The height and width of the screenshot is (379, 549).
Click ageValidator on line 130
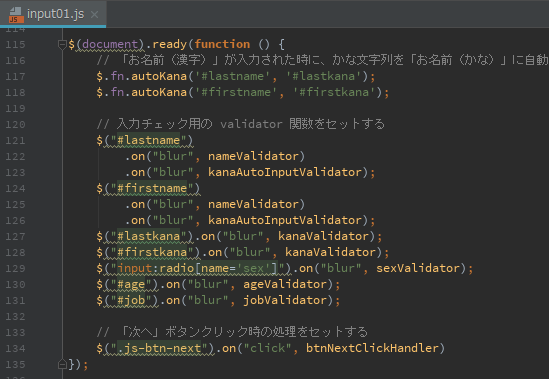(285, 284)
